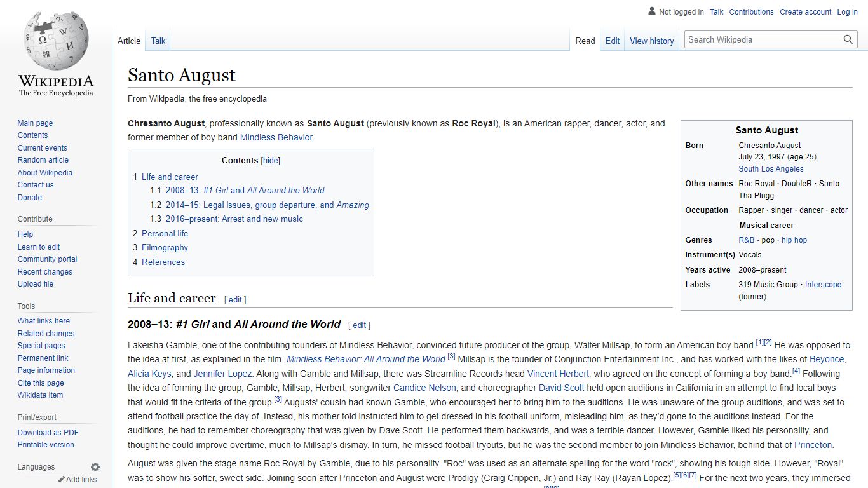
Task: Open Help in Contribute section
Action: point(25,234)
